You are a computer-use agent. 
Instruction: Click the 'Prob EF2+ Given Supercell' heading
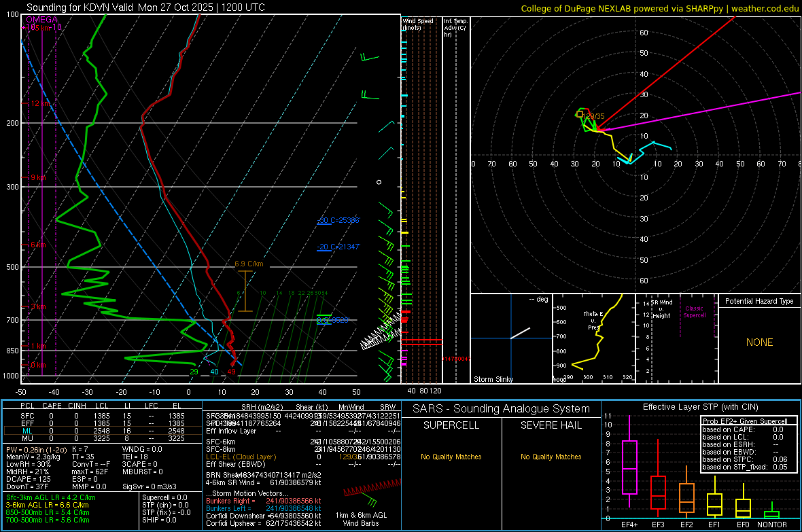(745, 421)
